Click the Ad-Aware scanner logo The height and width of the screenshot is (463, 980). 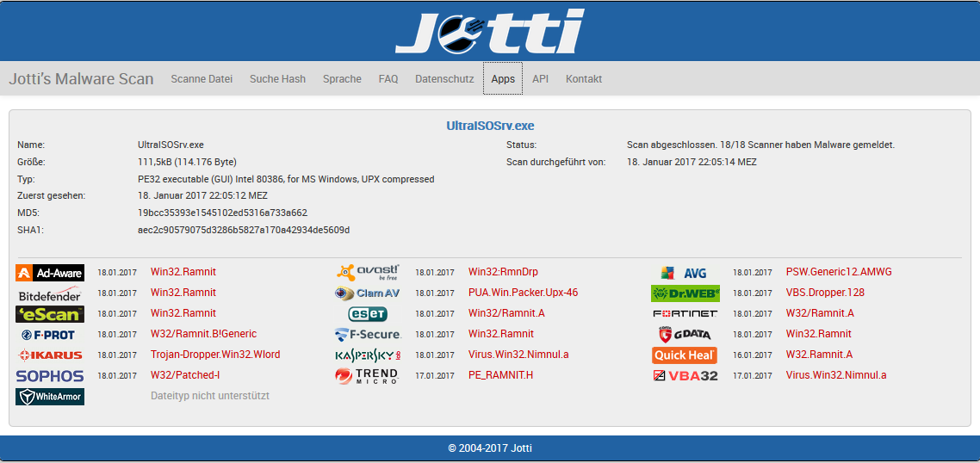(x=50, y=273)
